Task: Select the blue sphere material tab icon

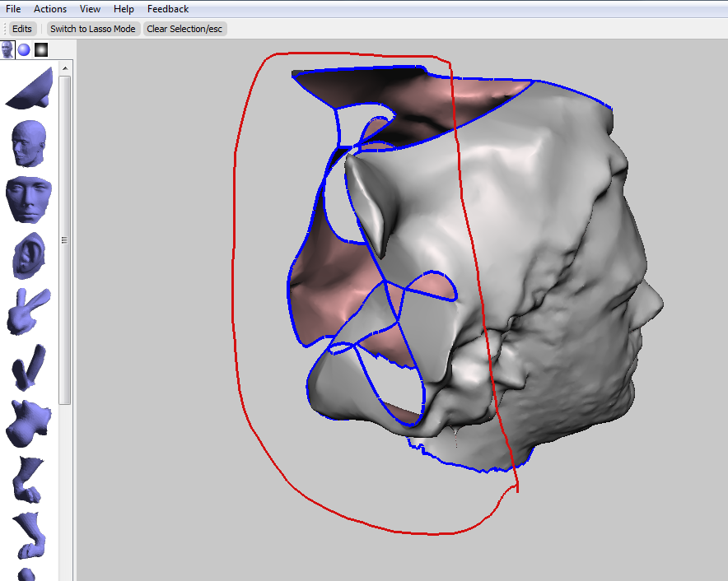Action: coord(24,49)
